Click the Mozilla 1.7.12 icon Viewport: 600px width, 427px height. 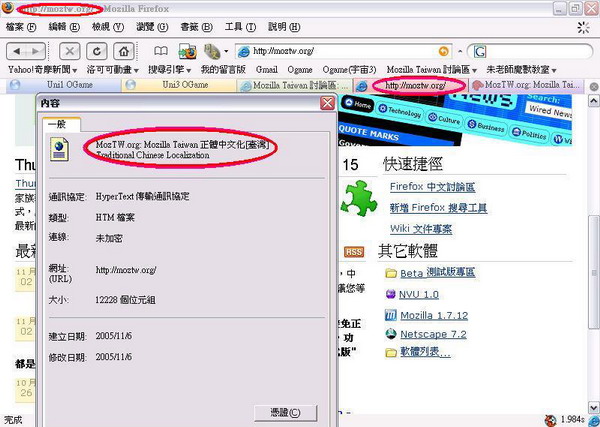pyautogui.click(x=391, y=315)
